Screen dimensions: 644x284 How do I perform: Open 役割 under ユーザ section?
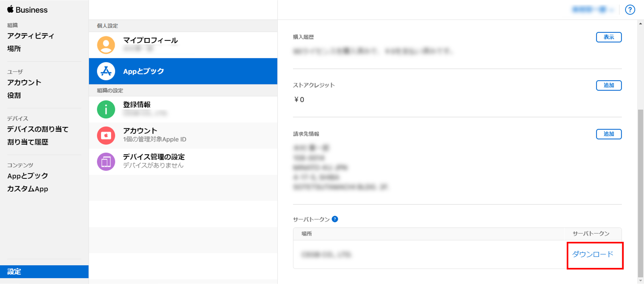tap(14, 95)
